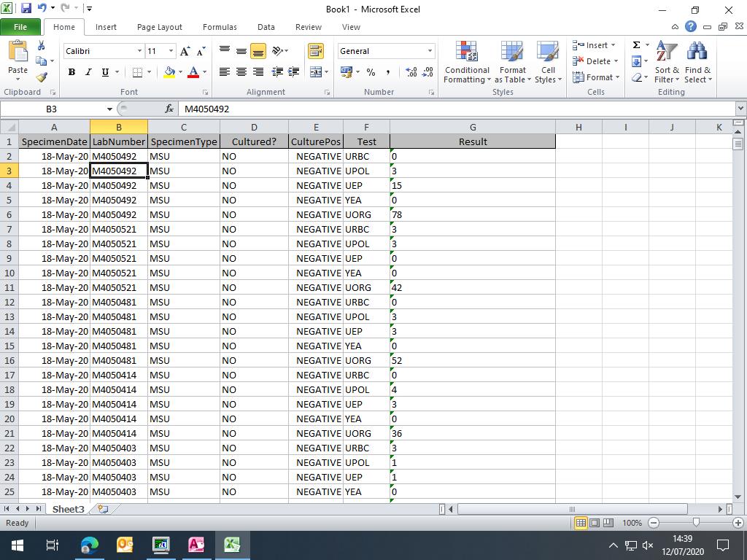Click the zoom in plus button

tap(738, 523)
